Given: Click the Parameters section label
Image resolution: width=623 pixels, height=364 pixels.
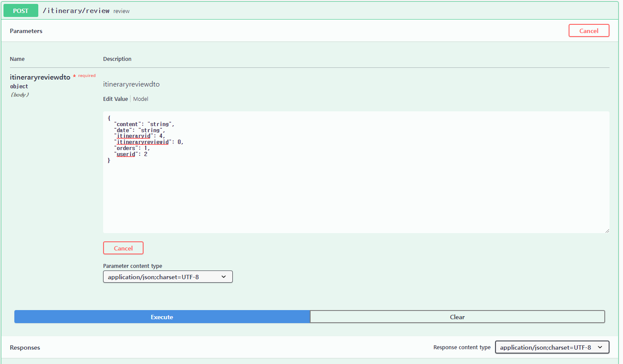Looking at the screenshot, I should [26, 31].
